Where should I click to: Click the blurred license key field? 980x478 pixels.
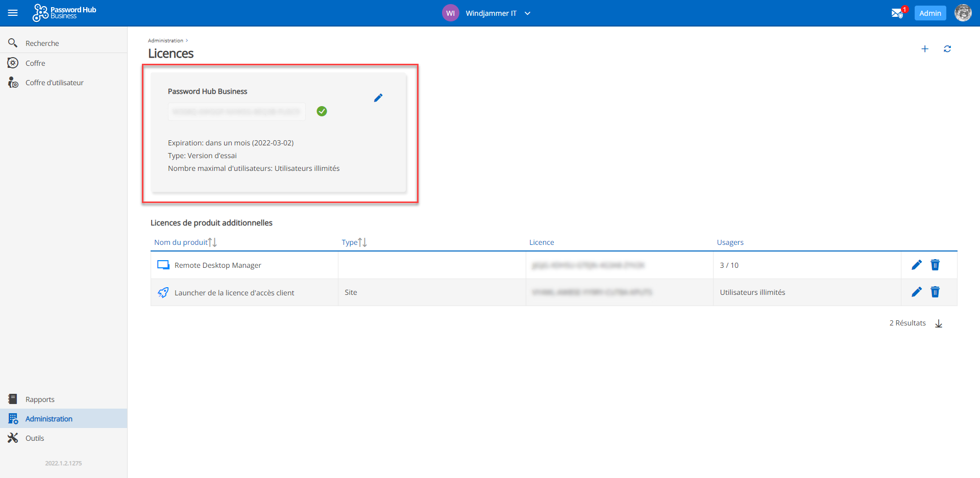coord(236,112)
